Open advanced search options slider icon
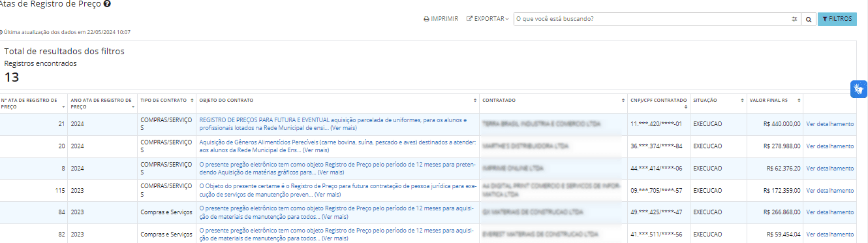This screenshot has width=868, height=243. (794, 19)
